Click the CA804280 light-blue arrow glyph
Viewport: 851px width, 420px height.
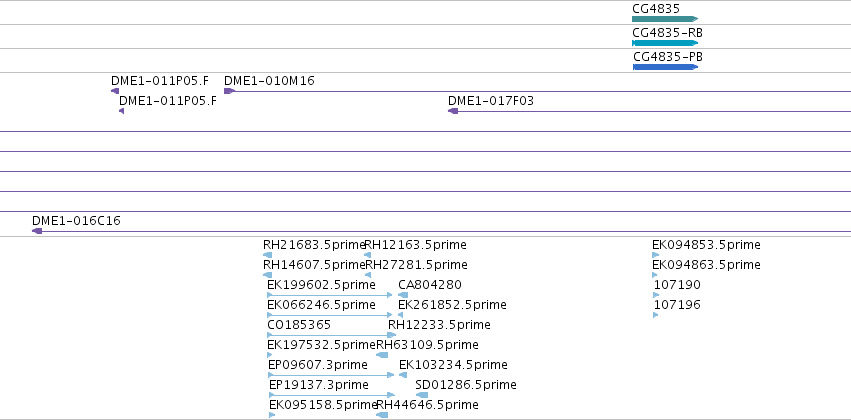(403, 295)
